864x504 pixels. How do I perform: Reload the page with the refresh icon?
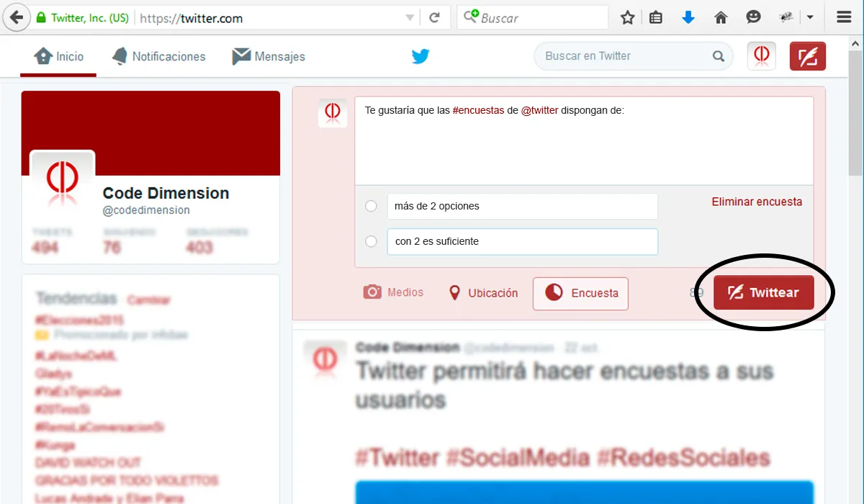point(434,18)
